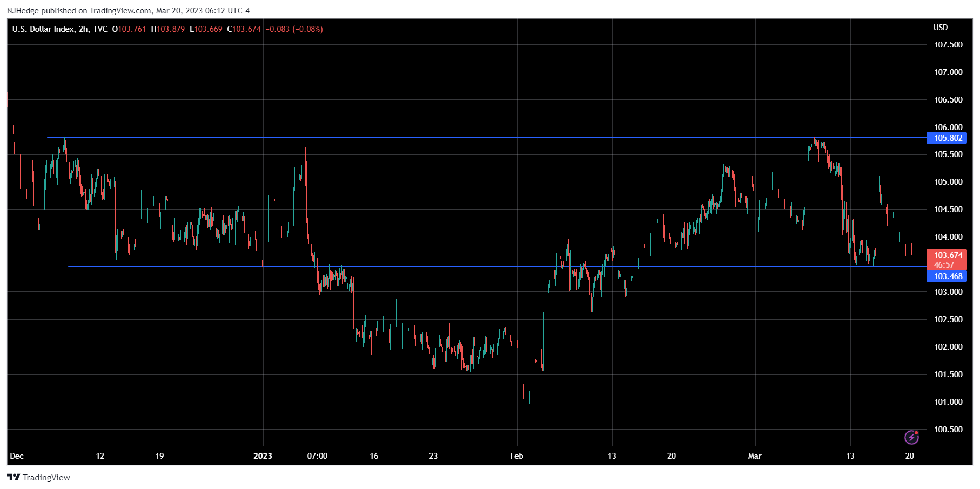The height and width of the screenshot is (489, 980).
Task: Click the NJHedge published on TradingView.com header
Action: (x=128, y=10)
